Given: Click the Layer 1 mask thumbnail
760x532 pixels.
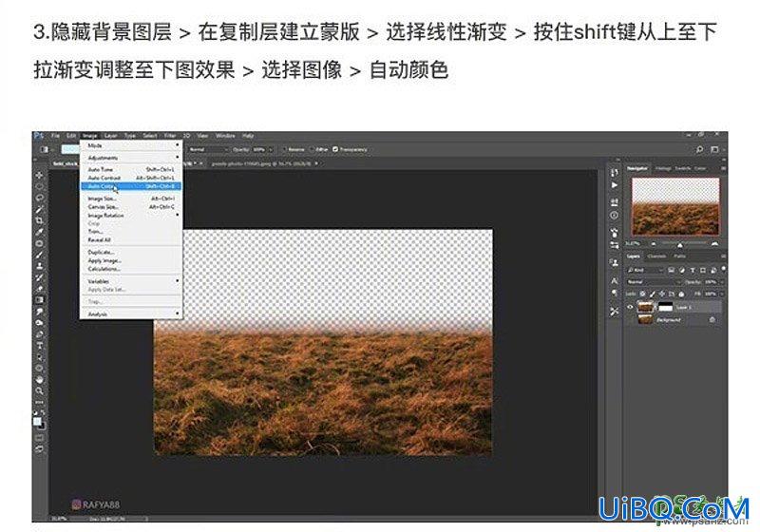Looking at the screenshot, I should click(666, 307).
